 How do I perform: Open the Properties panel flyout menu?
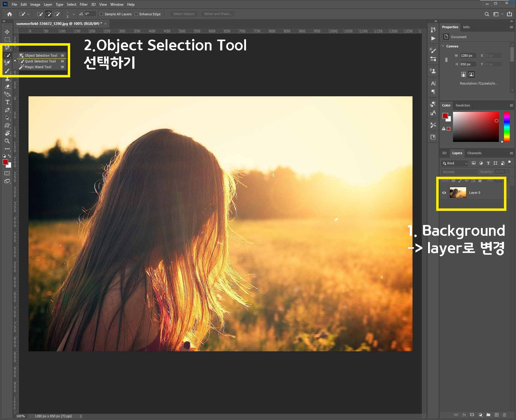(511, 27)
